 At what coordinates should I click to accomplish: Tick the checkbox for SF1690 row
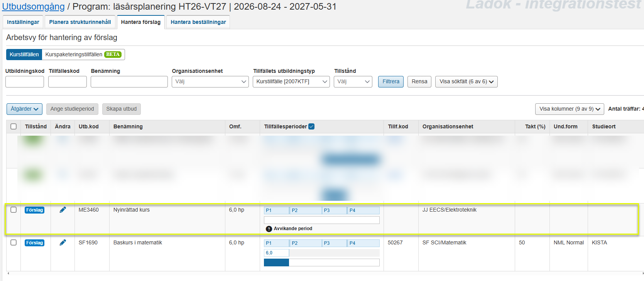(x=14, y=242)
